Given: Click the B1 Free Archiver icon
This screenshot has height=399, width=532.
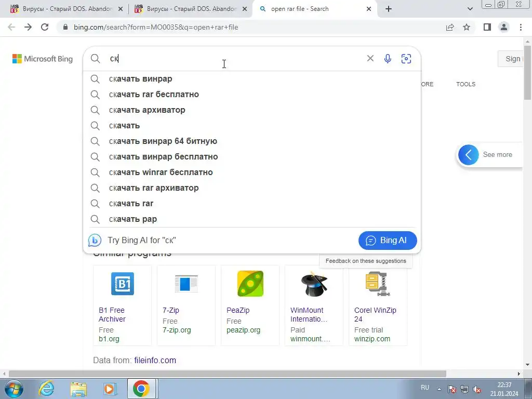Looking at the screenshot, I should tap(123, 284).
